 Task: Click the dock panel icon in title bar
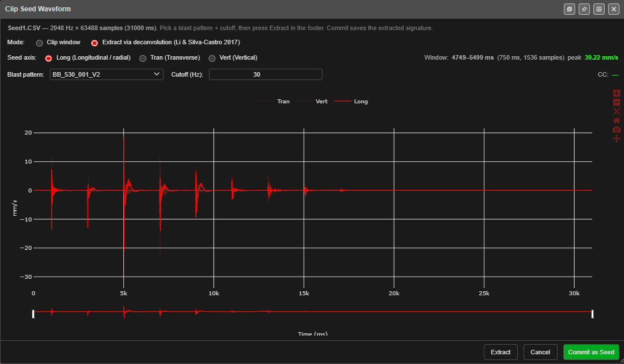(x=599, y=9)
